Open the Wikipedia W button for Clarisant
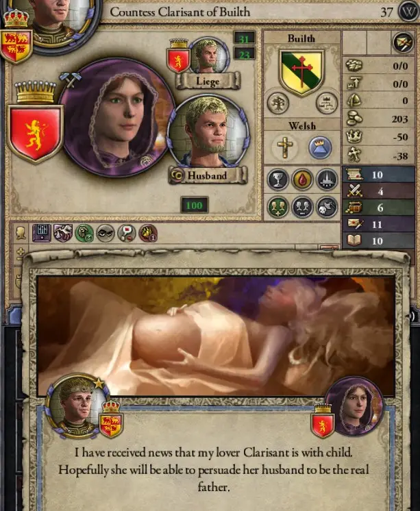Image resolution: width=420 pixels, height=511 pixels. coord(408,12)
